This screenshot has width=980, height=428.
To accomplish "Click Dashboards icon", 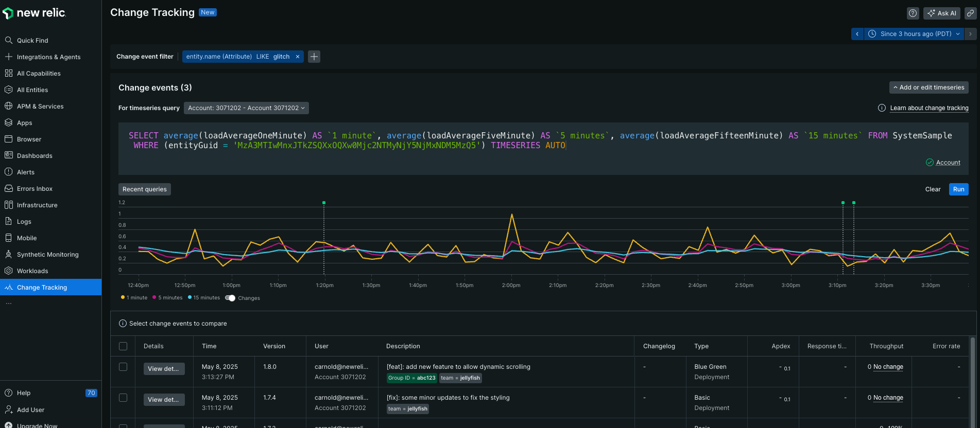I will click(9, 155).
